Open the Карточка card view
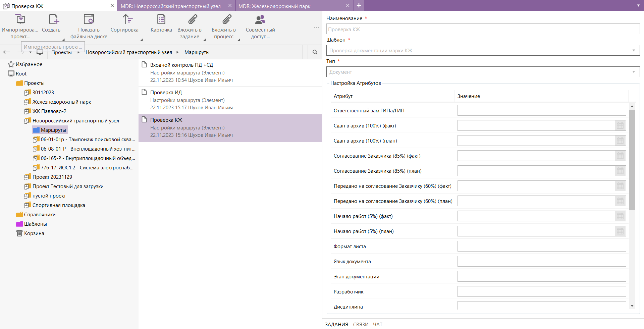 tap(161, 19)
